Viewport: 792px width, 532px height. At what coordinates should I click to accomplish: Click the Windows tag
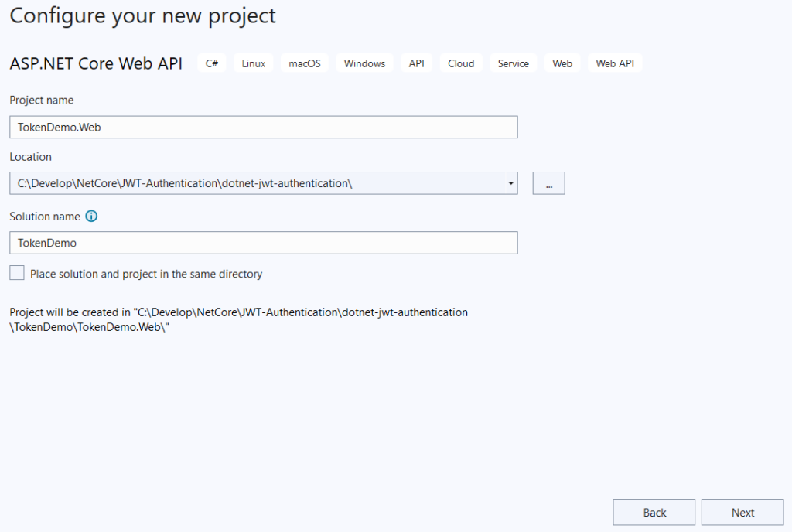click(365, 63)
